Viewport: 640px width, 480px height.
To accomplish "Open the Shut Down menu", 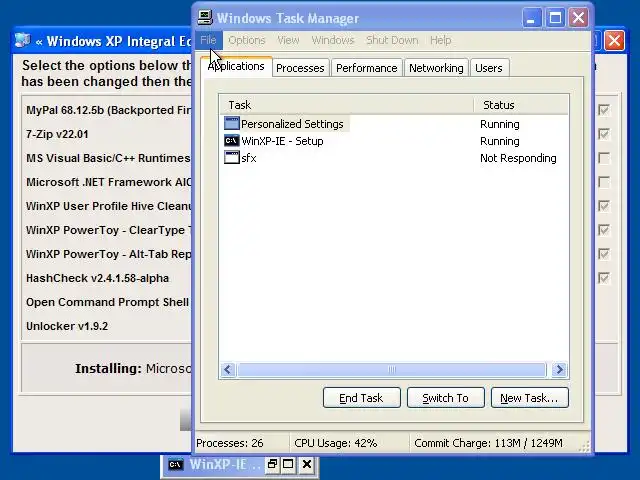I will (x=392, y=40).
